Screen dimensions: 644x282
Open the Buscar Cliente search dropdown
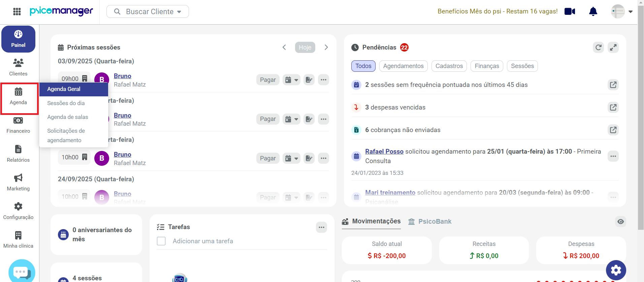click(x=148, y=11)
